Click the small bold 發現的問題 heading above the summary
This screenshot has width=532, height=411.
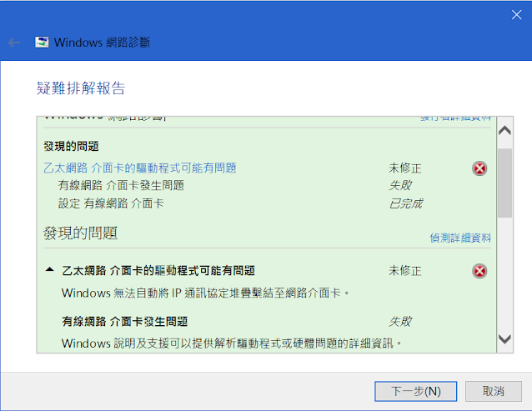point(71,147)
